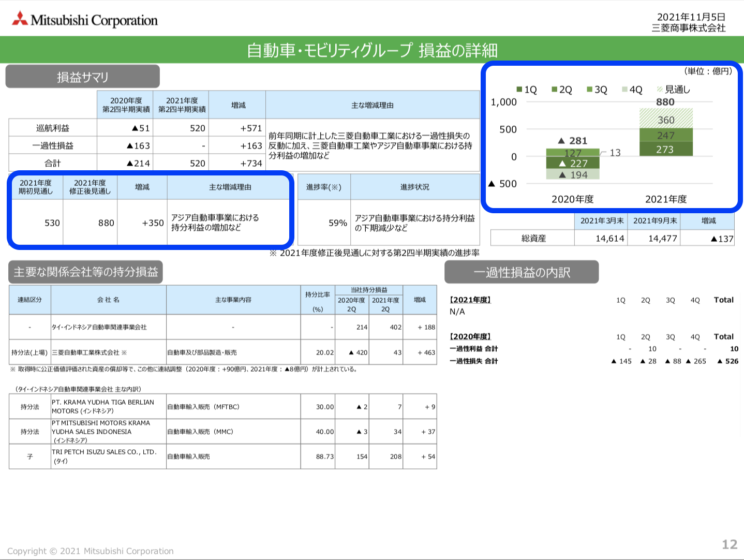Select the 273 bar segment in 2021年度
The width and height of the screenshot is (744, 560).
(x=666, y=149)
